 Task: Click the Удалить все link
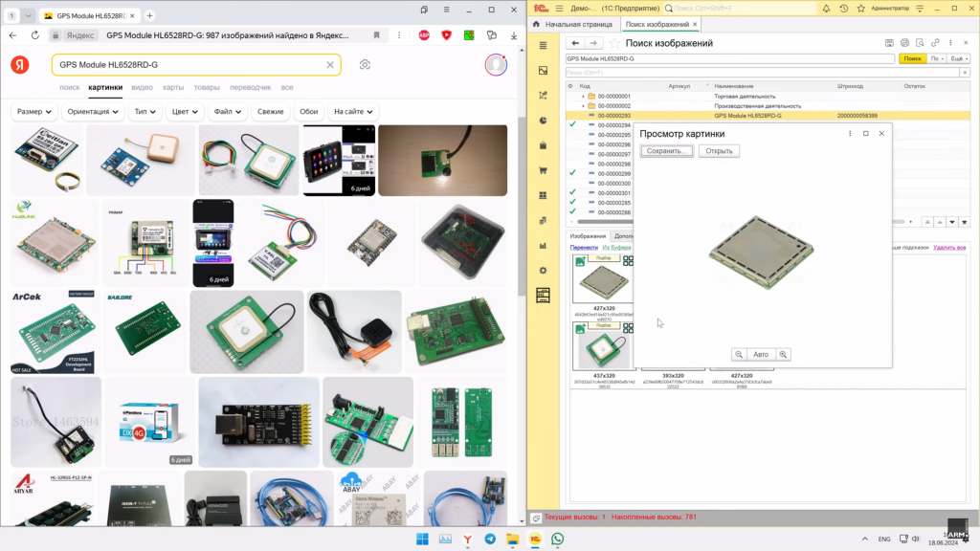[949, 247]
